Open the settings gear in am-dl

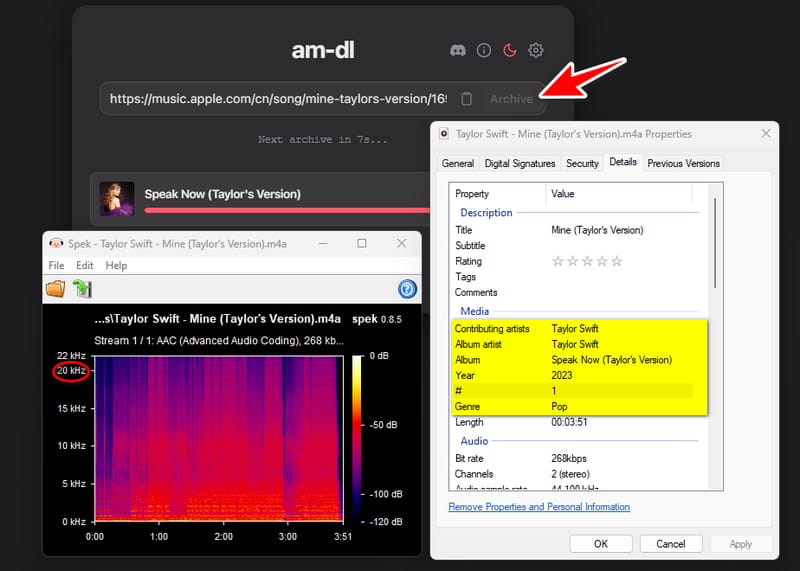coord(536,50)
